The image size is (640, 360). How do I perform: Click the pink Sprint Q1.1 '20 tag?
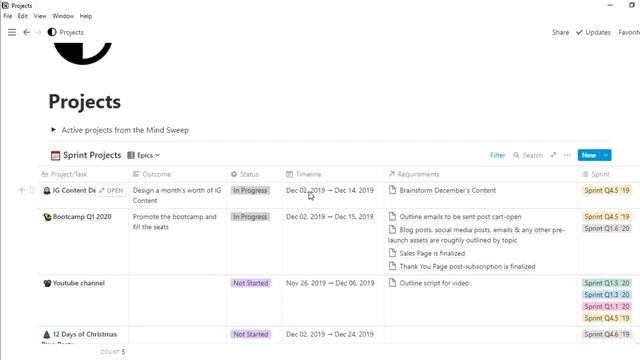(x=607, y=306)
